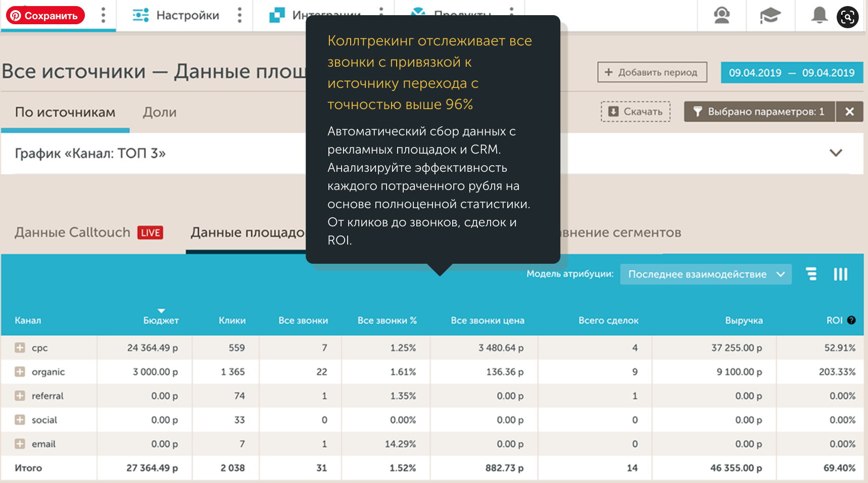Click the Модель атрибуции label
This screenshot has height=483, width=868.
[x=570, y=274]
